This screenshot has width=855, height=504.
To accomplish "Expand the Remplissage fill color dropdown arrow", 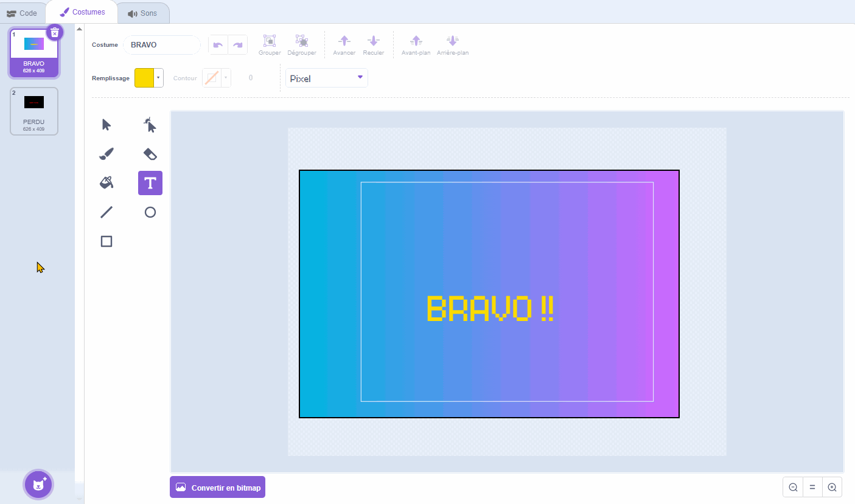I will 159,78.
